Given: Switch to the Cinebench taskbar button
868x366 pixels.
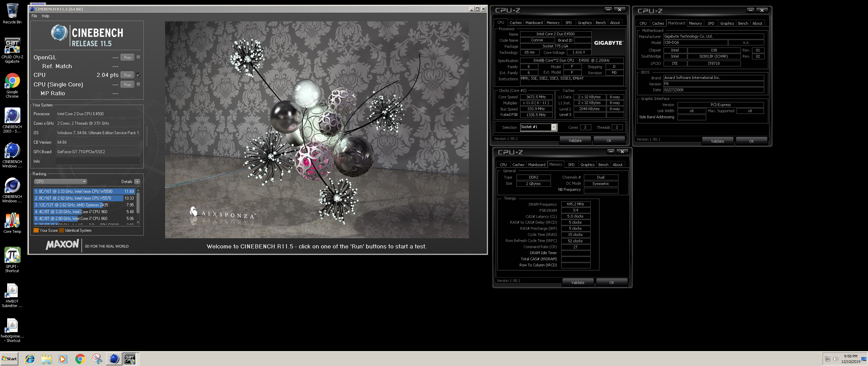Looking at the screenshot, I should click(114, 359).
